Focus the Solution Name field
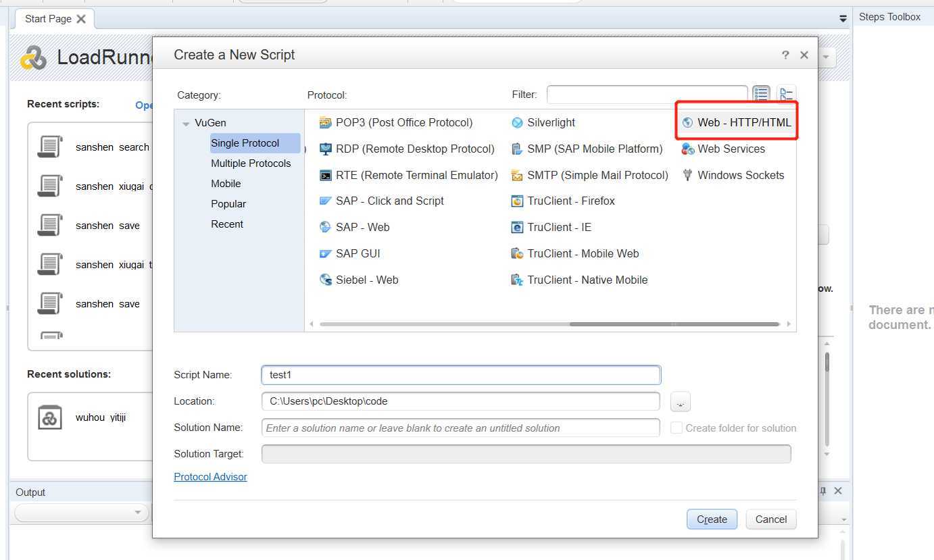Viewport: 934px width, 560px height. point(461,428)
